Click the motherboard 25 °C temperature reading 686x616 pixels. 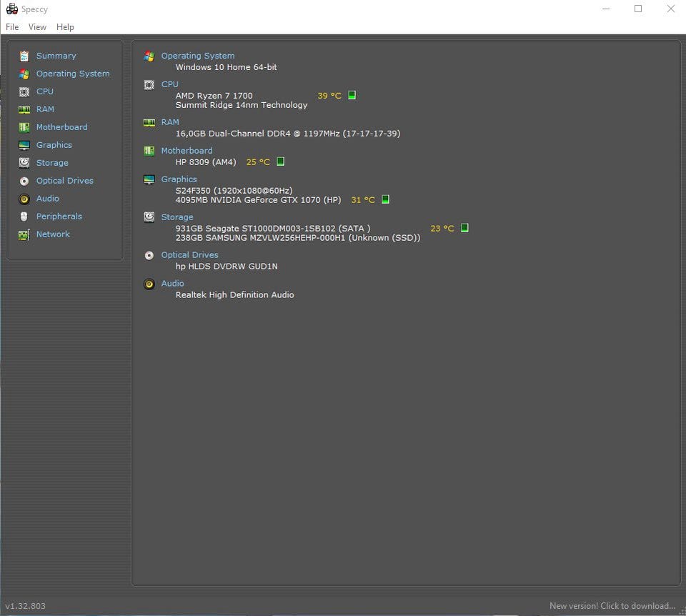258,162
